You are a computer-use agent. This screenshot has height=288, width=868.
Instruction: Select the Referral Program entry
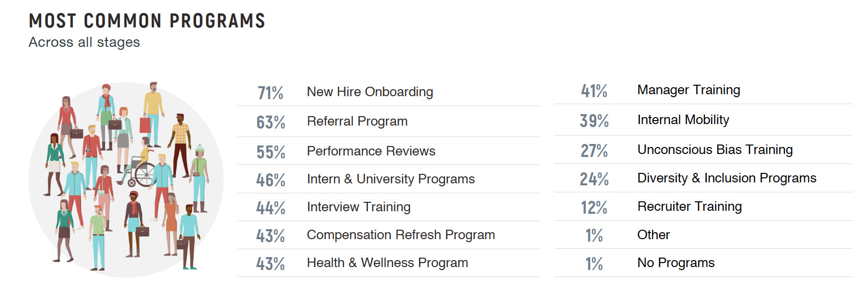point(389,122)
